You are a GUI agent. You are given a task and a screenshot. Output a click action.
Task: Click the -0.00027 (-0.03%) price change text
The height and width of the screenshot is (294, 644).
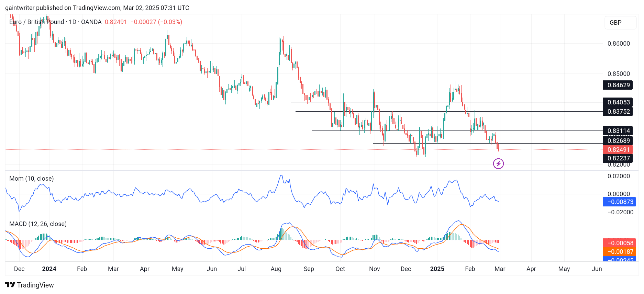pyautogui.click(x=156, y=22)
